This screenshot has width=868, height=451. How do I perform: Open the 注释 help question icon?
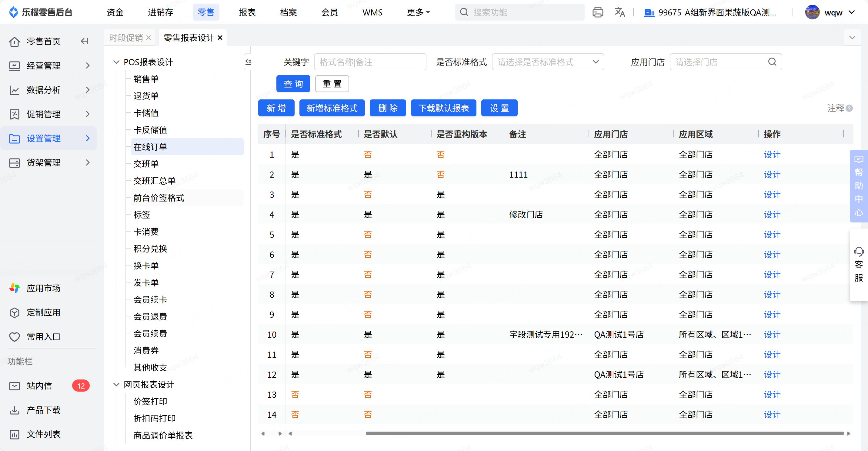[849, 108]
